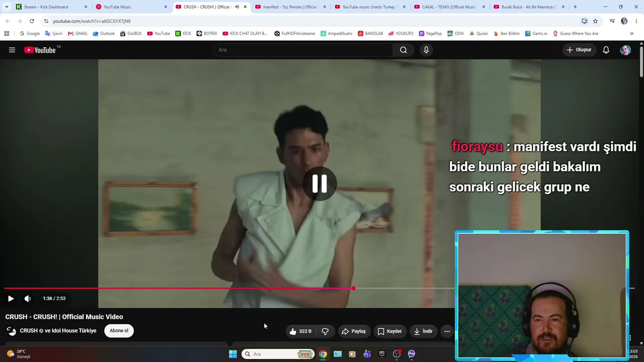Open Google Chrome from the taskbar
Image resolution: width=644 pixels, height=362 pixels.
[323, 354]
